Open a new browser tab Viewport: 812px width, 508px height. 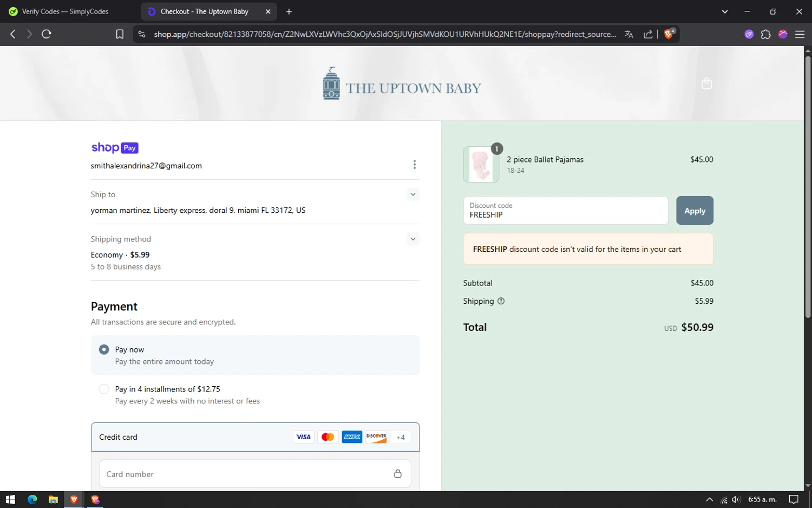tap(289, 11)
